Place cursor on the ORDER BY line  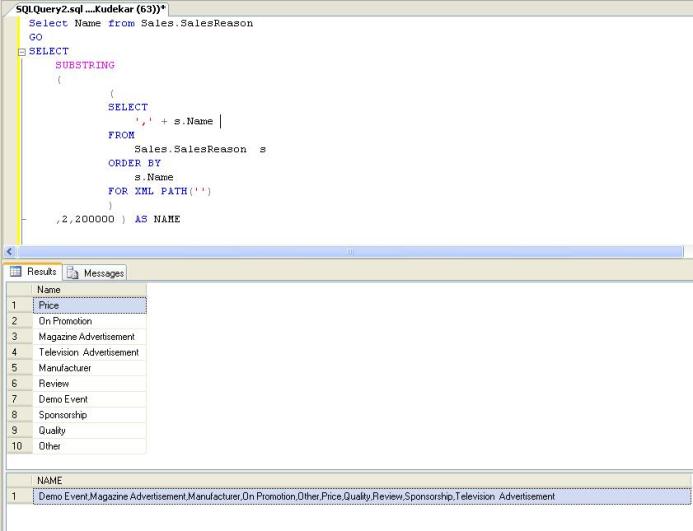(134, 163)
